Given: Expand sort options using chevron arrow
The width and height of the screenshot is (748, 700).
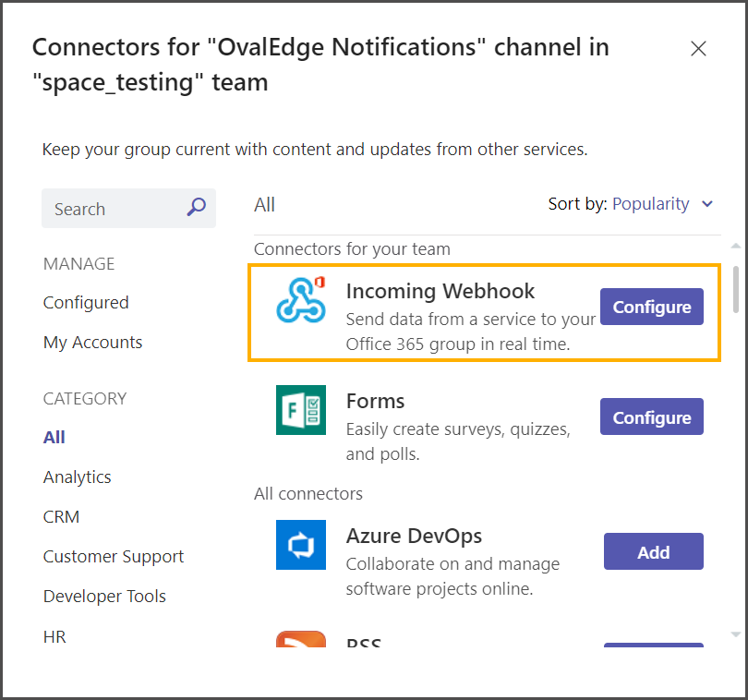Looking at the screenshot, I should (707, 204).
